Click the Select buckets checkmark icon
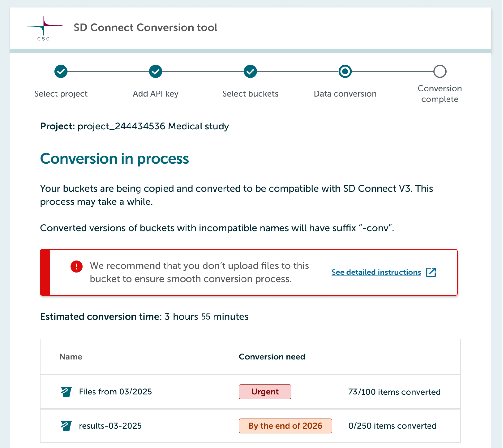The image size is (503, 448). pyautogui.click(x=250, y=72)
